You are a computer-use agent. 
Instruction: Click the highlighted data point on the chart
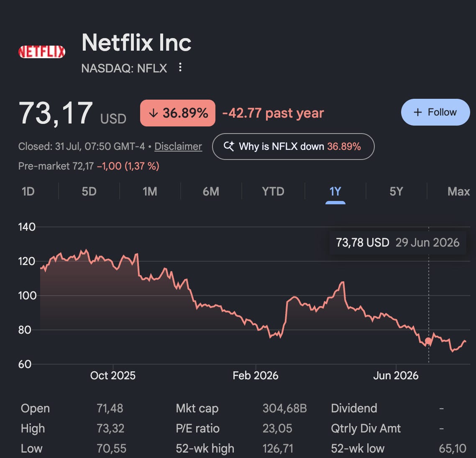pyautogui.click(x=428, y=341)
